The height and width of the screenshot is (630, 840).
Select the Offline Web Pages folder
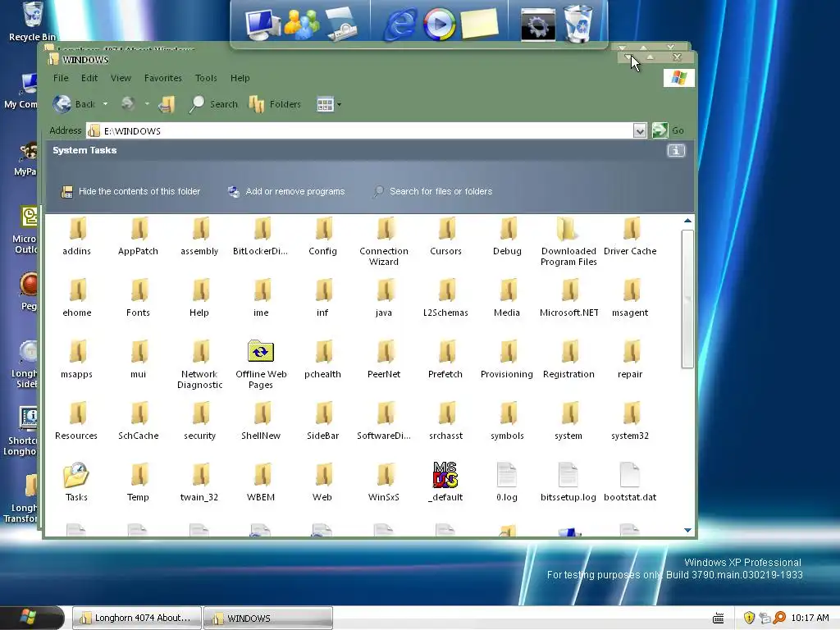(x=261, y=364)
